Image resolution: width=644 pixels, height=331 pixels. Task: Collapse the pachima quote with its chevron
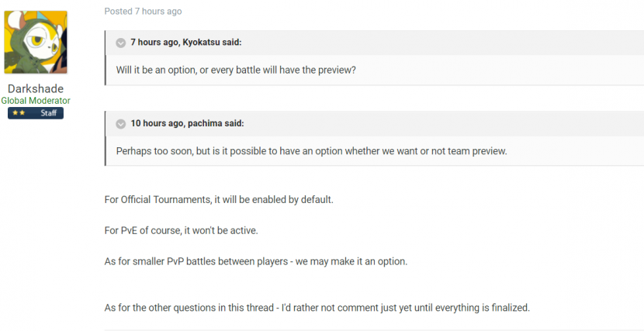(x=121, y=123)
